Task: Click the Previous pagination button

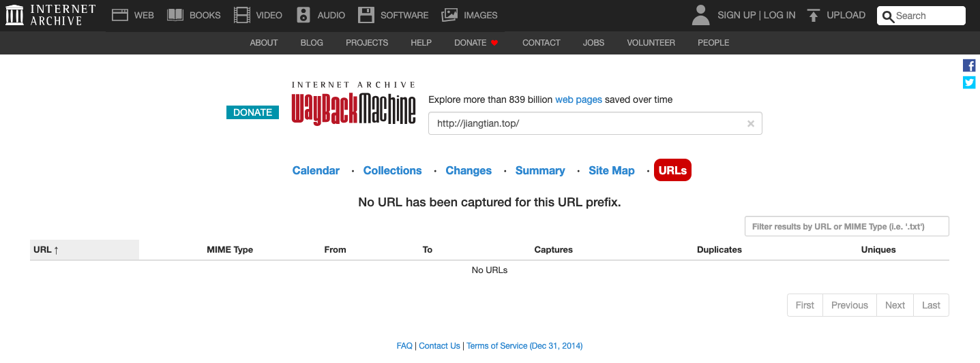Action: point(850,305)
